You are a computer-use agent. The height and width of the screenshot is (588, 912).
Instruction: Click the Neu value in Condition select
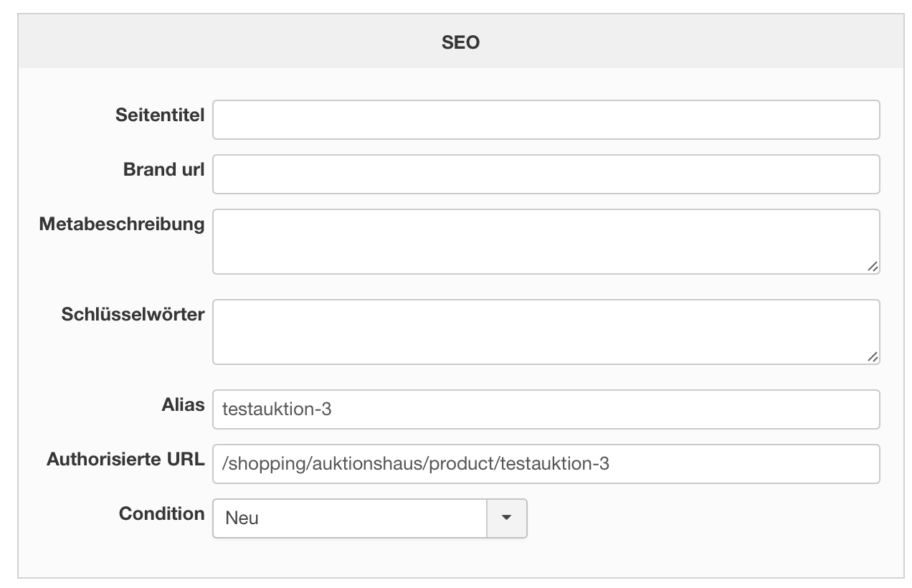pos(242,518)
